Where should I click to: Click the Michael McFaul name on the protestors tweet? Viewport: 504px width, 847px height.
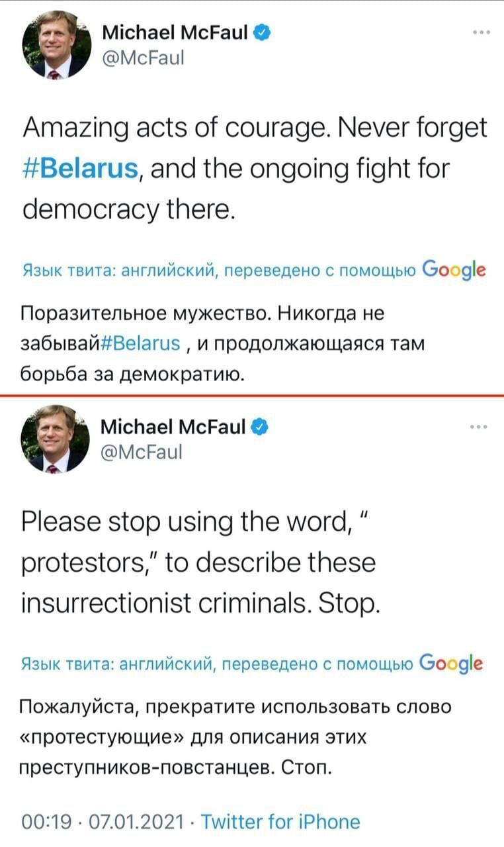175,428
